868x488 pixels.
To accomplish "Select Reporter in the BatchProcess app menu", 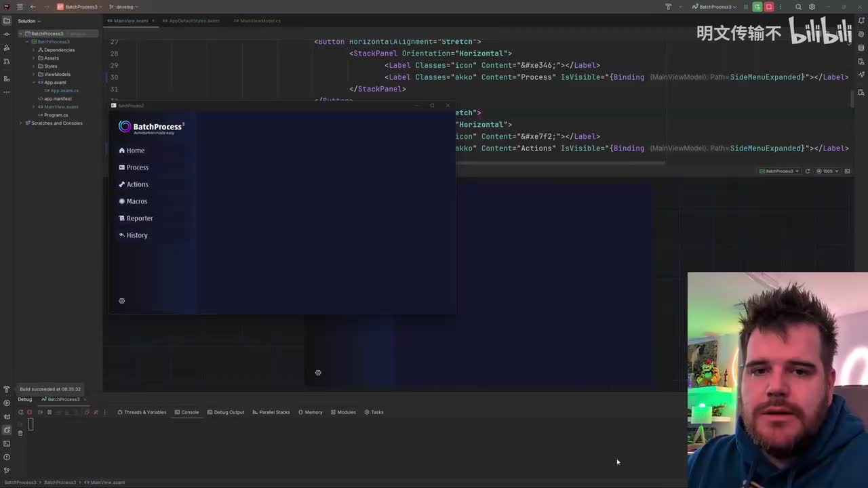I will [x=136, y=218].
